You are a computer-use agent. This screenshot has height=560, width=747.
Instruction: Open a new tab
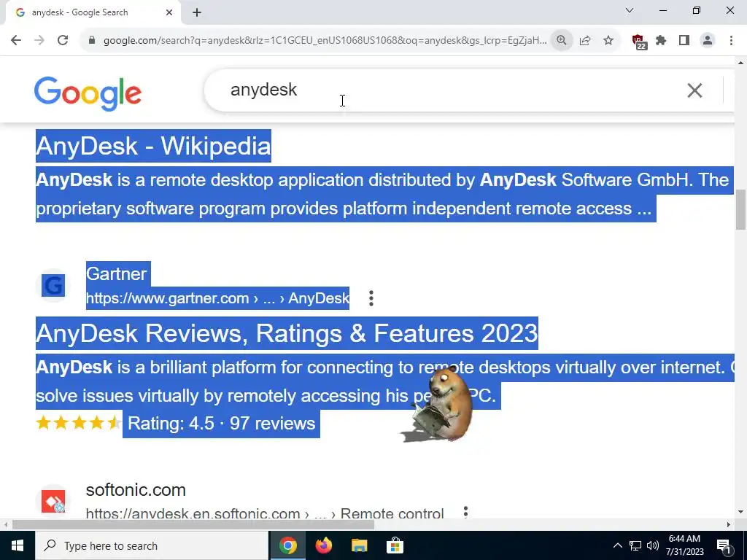click(x=197, y=12)
